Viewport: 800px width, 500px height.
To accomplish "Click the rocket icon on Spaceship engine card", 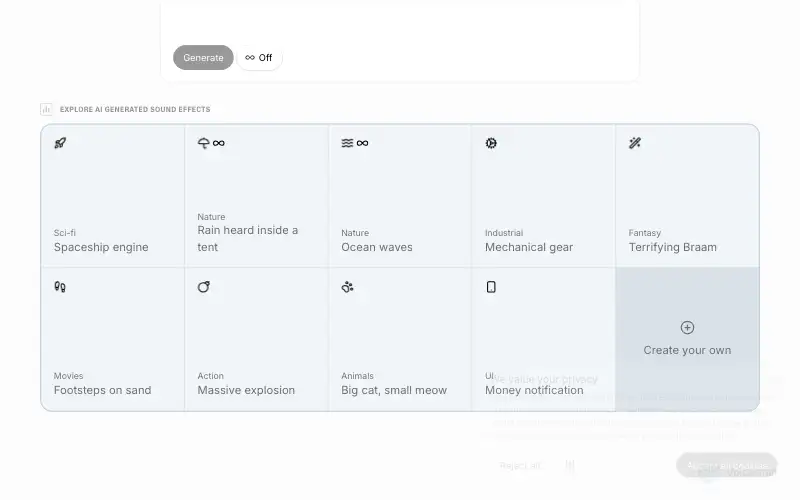I will 60,143.
